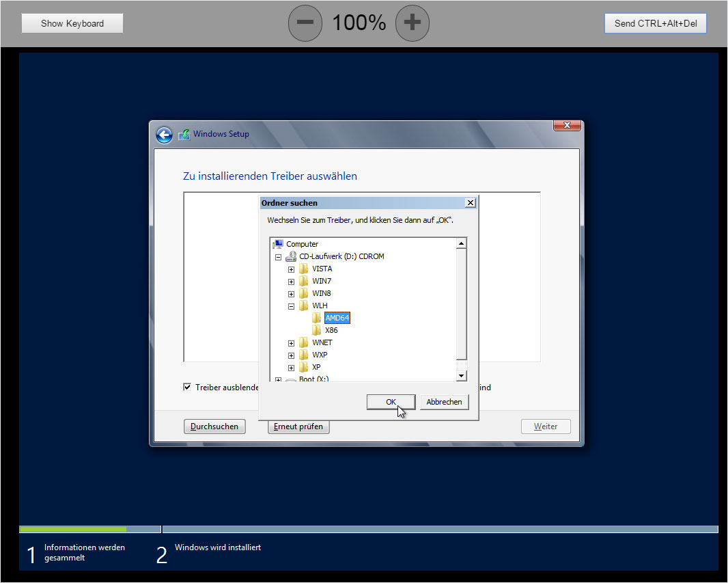The width and height of the screenshot is (728, 583).
Task: Click the X86 folder name
Action: pyautogui.click(x=331, y=330)
